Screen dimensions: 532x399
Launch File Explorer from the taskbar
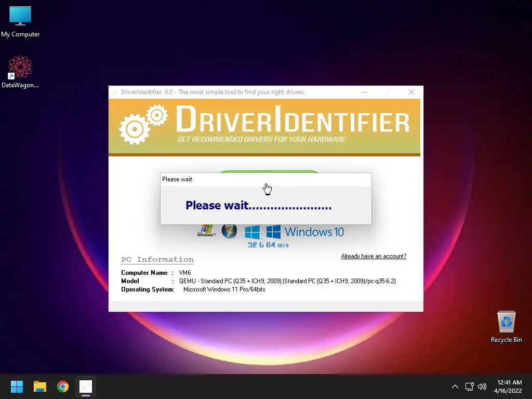point(39,387)
